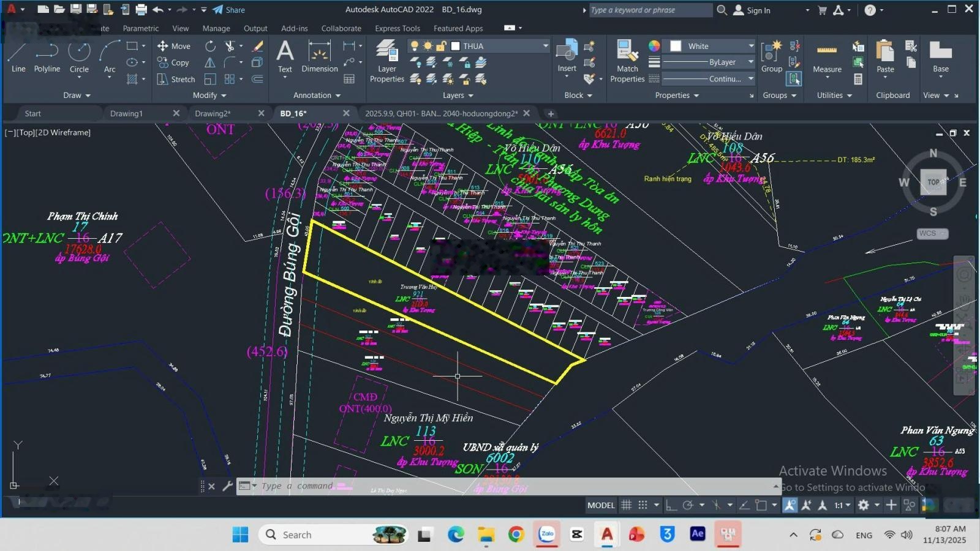The width and height of the screenshot is (980, 551).
Task: Toggle Ortho mode in status bar
Action: pyautogui.click(x=671, y=505)
